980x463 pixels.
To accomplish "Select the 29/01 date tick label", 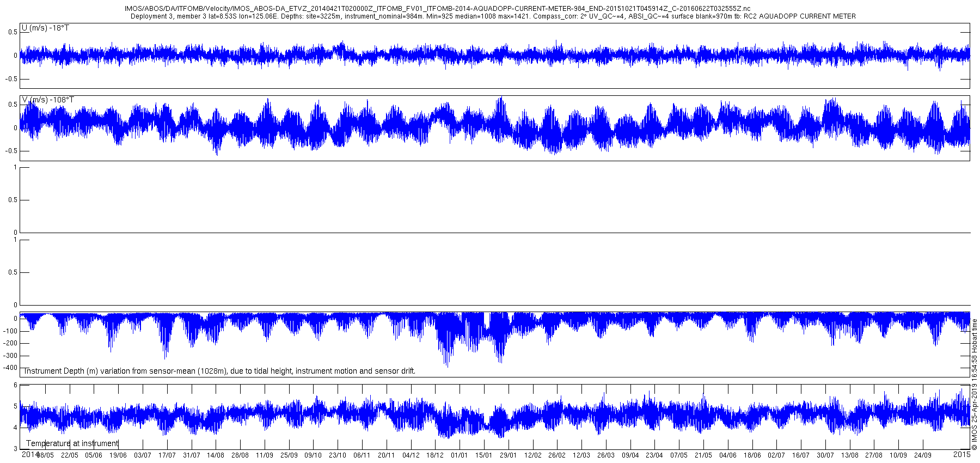I will click(509, 455).
